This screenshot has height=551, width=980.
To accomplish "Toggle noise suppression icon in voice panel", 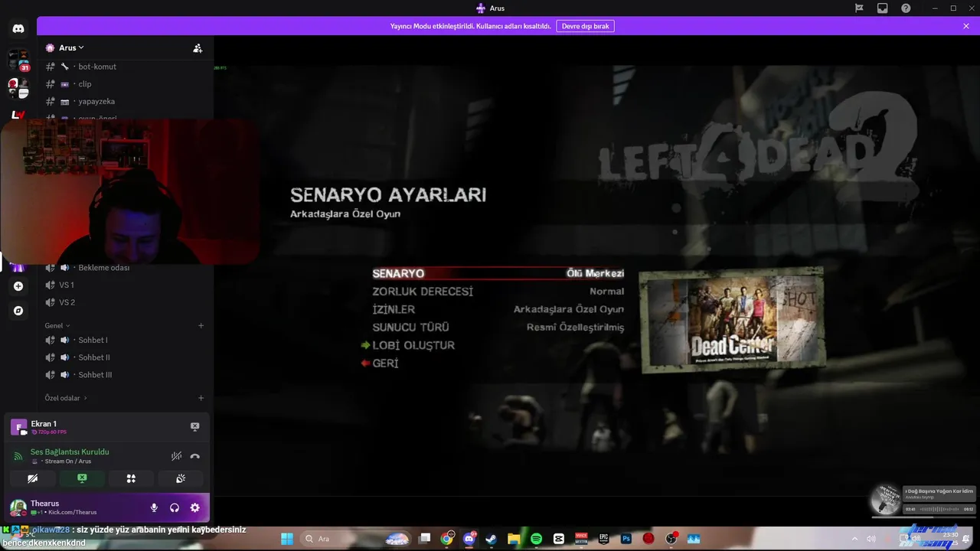I will [176, 456].
